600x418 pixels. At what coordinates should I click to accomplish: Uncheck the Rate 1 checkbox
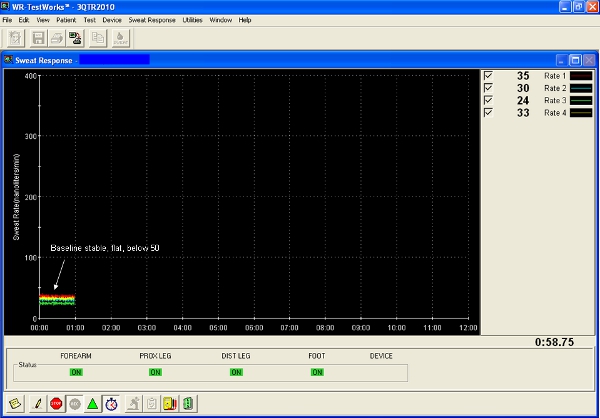[x=488, y=76]
